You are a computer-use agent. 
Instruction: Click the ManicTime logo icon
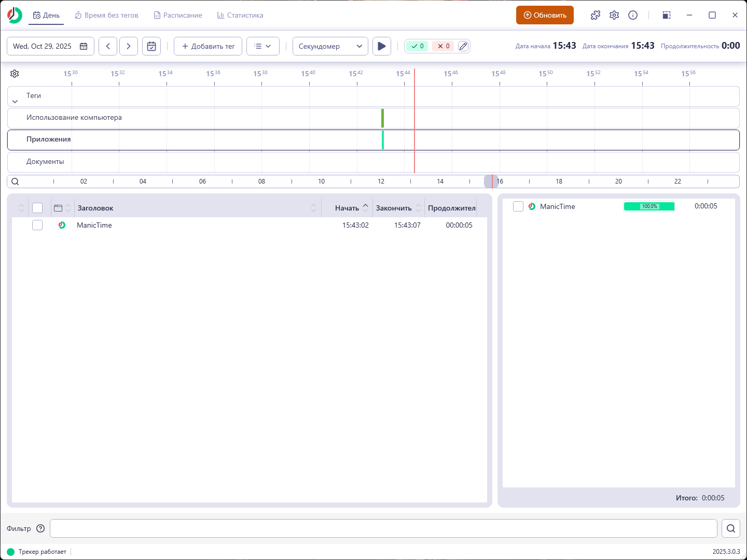pyautogui.click(x=15, y=15)
